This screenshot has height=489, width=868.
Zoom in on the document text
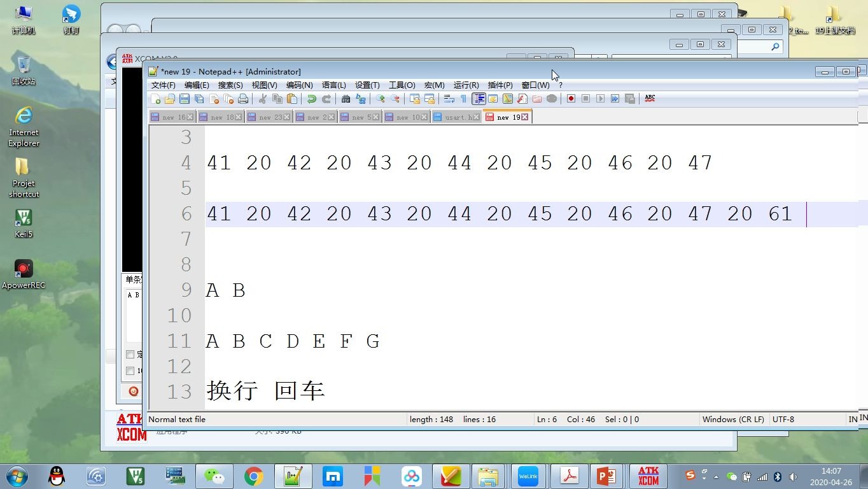[x=380, y=99]
